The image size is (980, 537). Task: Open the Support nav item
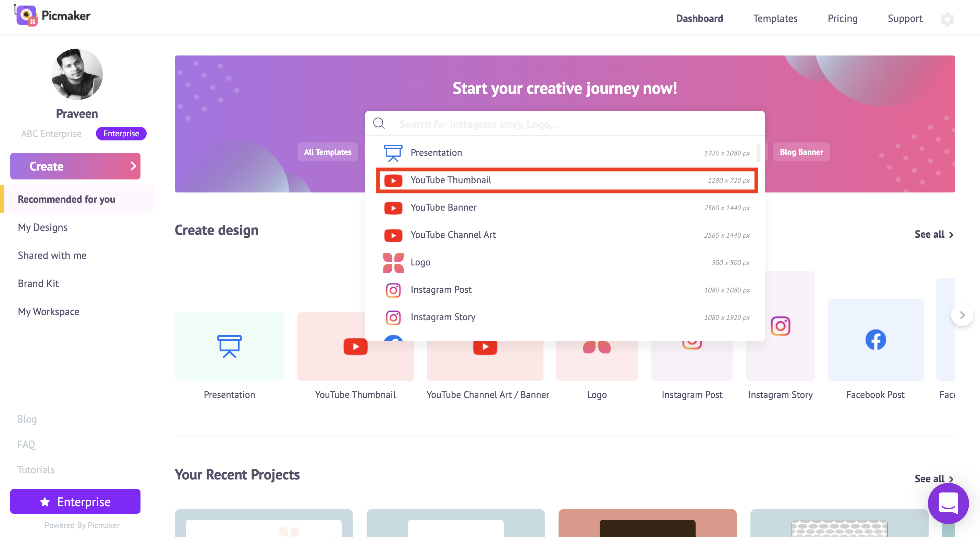905,18
